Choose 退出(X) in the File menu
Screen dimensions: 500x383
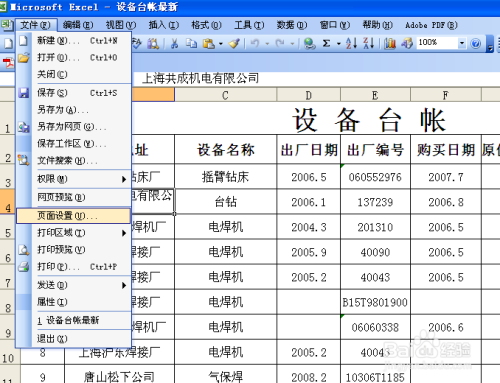(x=73, y=339)
